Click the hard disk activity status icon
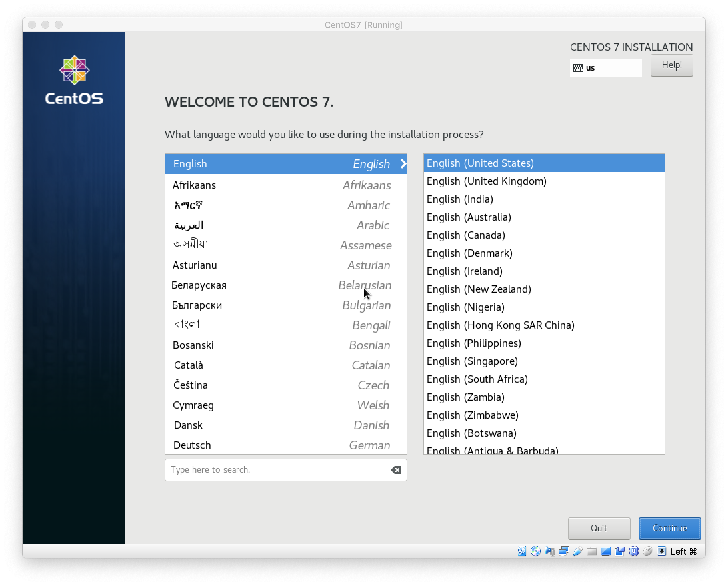This screenshot has width=728, height=586. point(522,551)
